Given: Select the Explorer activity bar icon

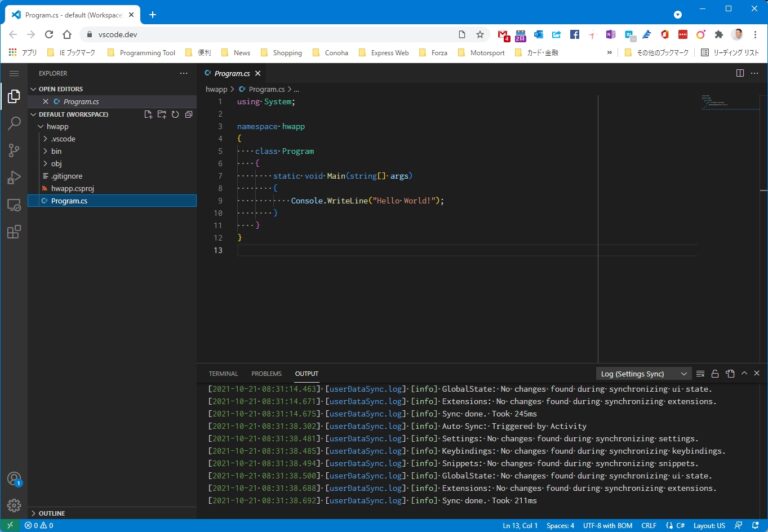Looking at the screenshot, I should (14, 96).
